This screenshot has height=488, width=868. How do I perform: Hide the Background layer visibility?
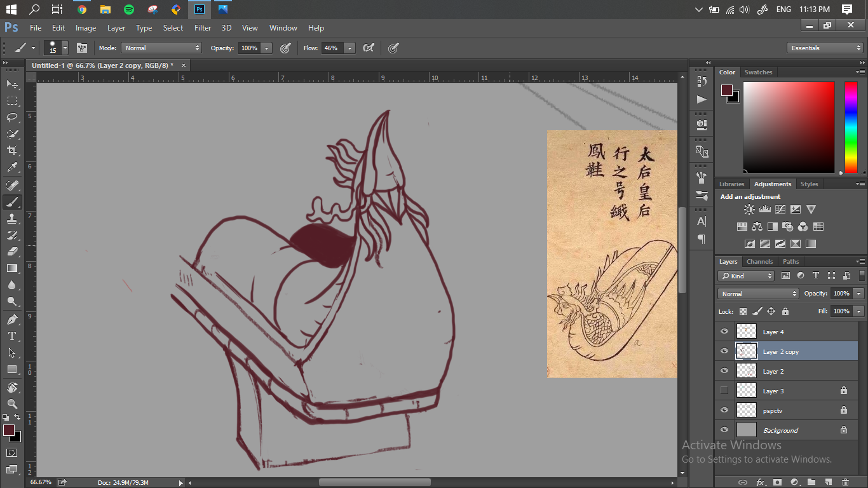[x=724, y=430]
